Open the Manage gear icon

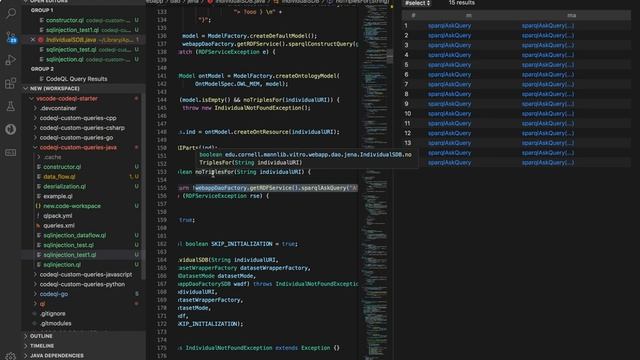click(x=11, y=356)
